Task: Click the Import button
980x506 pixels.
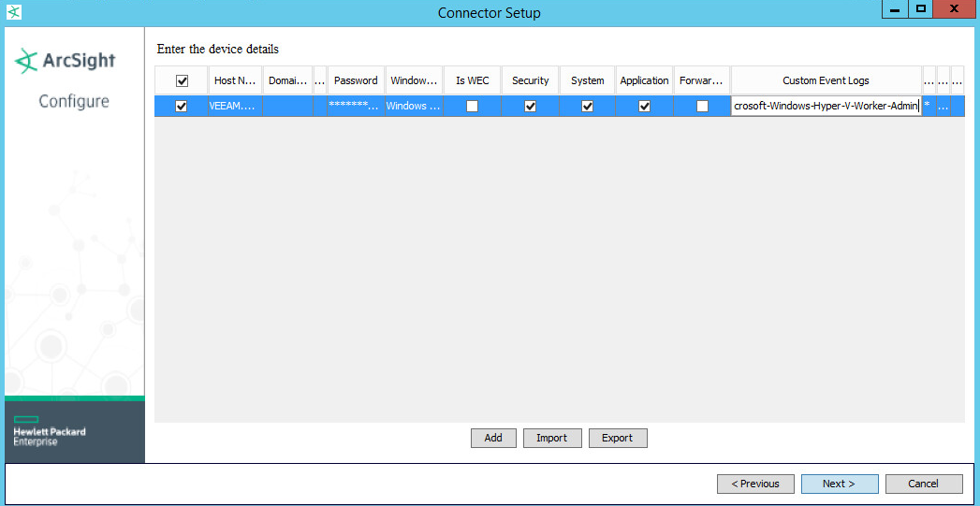Action: 551,438
